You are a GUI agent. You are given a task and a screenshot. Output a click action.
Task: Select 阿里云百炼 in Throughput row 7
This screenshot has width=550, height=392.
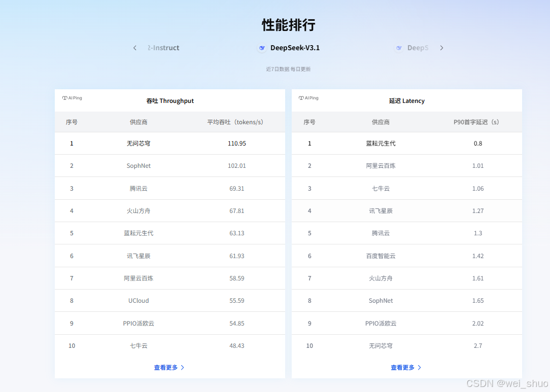(139, 278)
